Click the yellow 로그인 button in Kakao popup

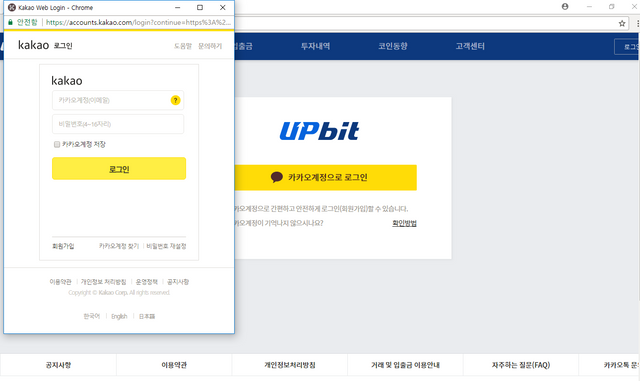point(119,169)
